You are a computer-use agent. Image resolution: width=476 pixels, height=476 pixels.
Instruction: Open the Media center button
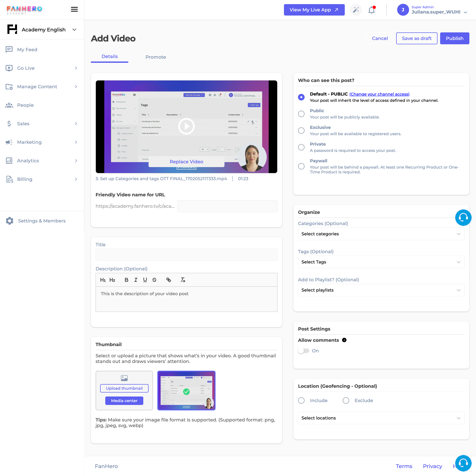(124, 401)
